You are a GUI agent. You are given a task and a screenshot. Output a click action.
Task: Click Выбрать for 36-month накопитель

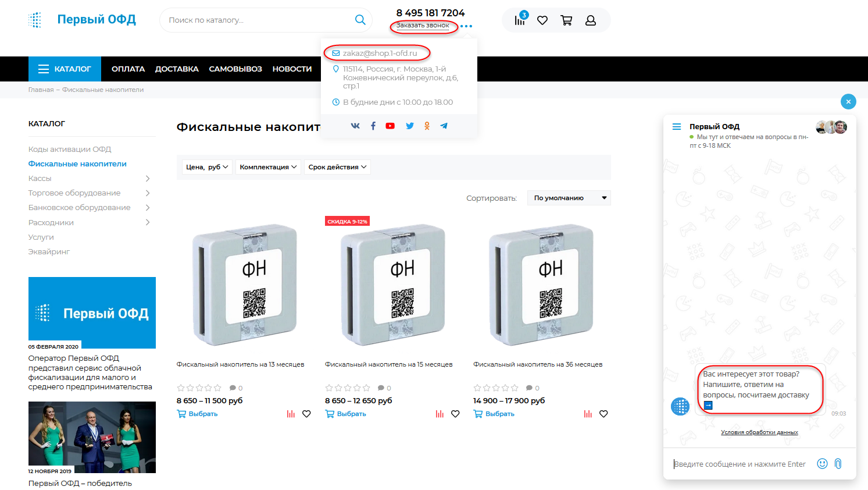click(x=494, y=414)
